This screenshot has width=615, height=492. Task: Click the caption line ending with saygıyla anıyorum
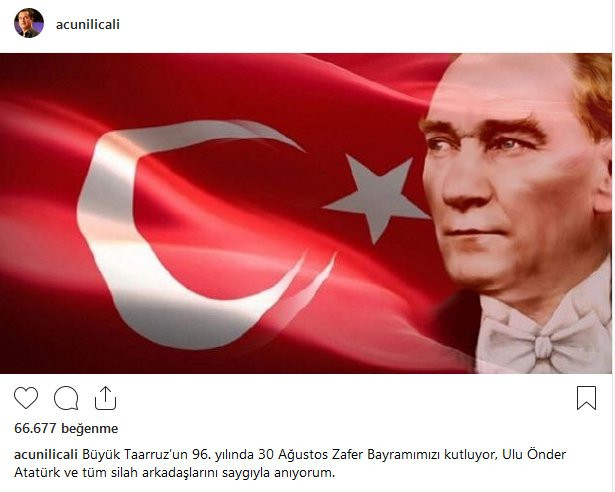click(175, 472)
